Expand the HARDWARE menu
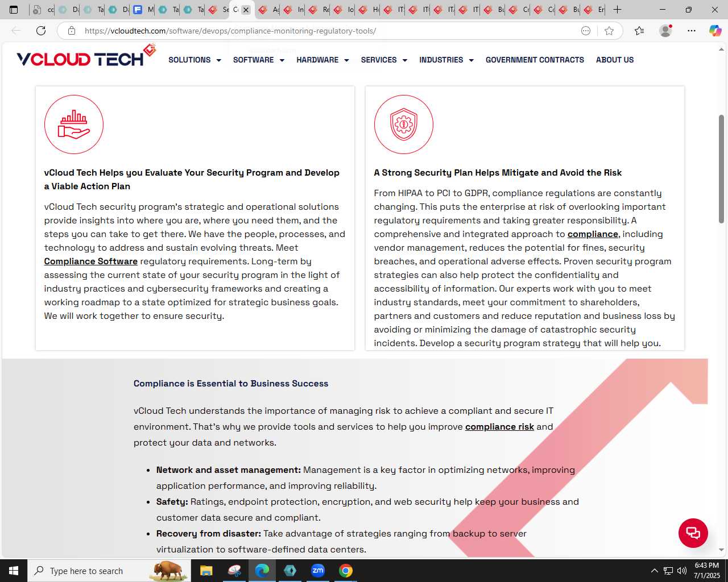 (322, 60)
